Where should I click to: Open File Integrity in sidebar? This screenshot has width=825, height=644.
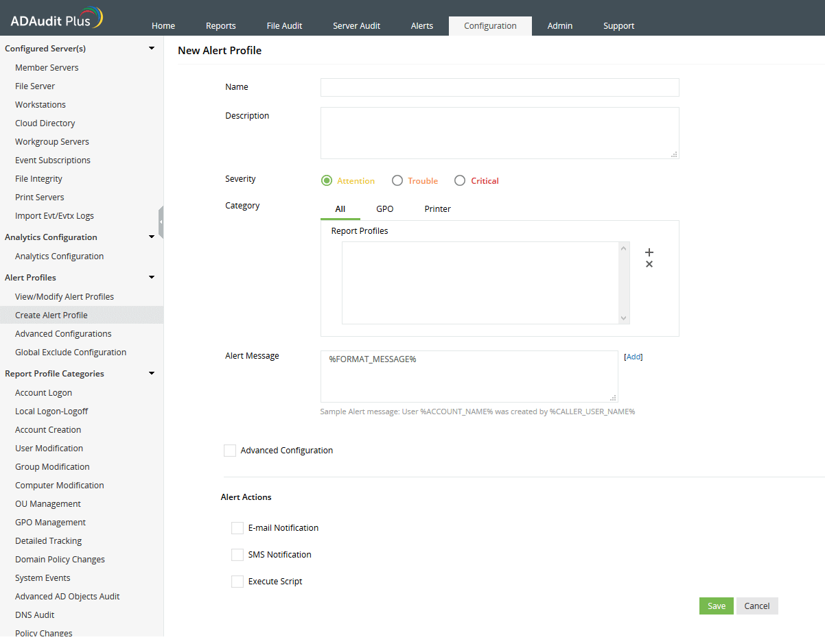(38, 179)
